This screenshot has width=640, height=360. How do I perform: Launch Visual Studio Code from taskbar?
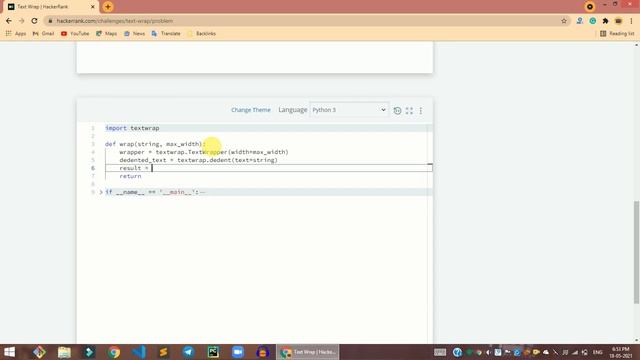[139, 352]
